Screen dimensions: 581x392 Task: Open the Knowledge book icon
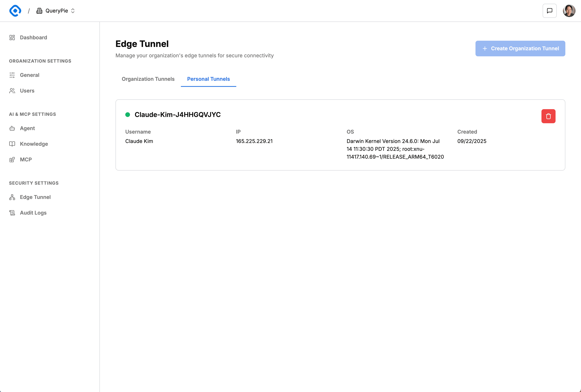[12, 144]
